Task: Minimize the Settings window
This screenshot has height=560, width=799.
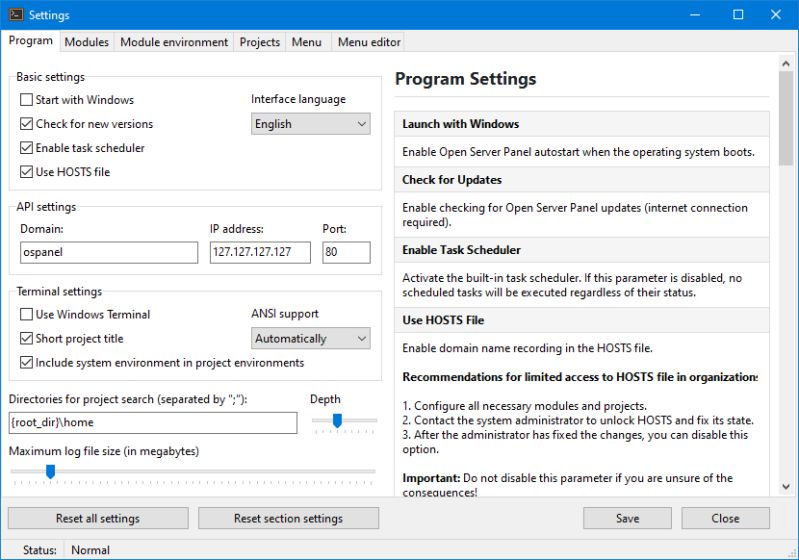Action: 695,15
